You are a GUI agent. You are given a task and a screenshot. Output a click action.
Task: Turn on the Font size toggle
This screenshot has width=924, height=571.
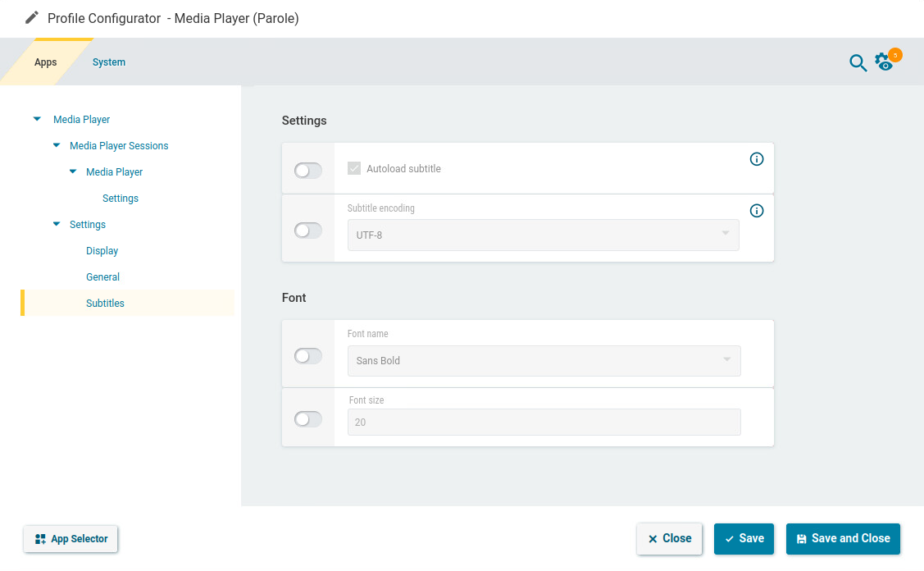coord(308,419)
